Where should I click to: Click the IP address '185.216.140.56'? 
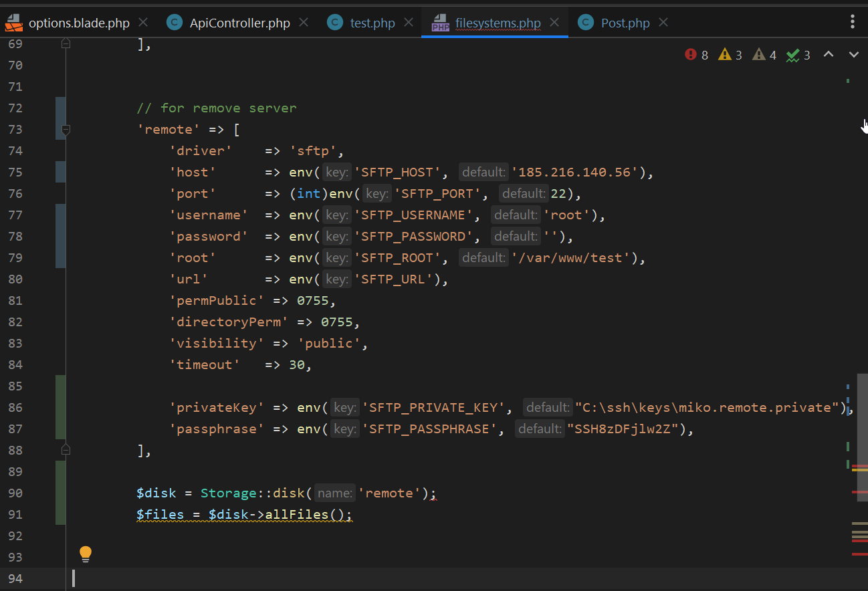pyautogui.click(x=575, y=172)
